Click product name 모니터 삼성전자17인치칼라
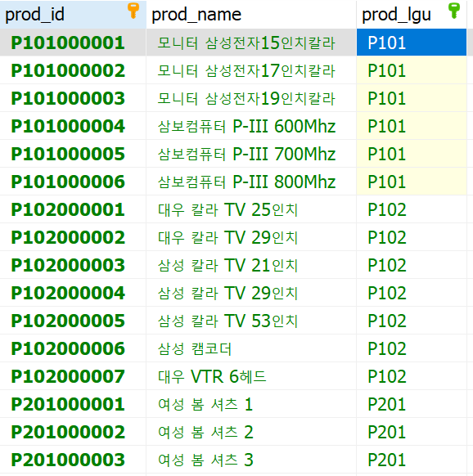 [x=246, y=70]
